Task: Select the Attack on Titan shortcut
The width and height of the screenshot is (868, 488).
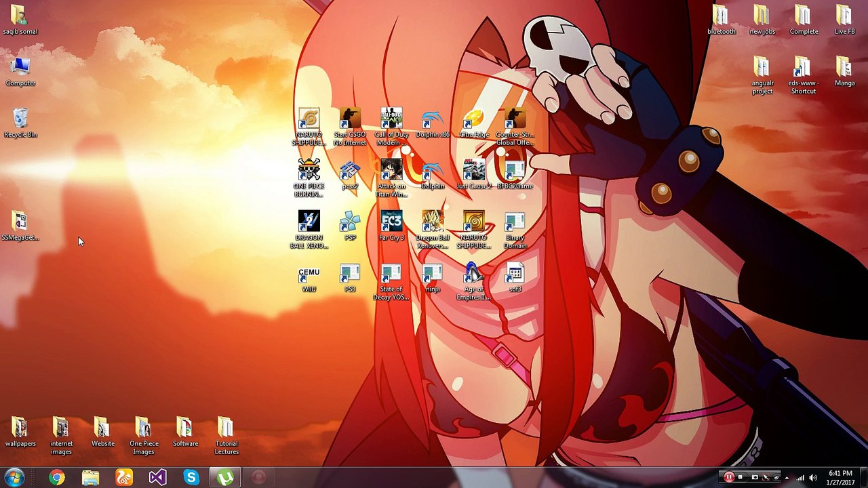Action: pos(391,179)
